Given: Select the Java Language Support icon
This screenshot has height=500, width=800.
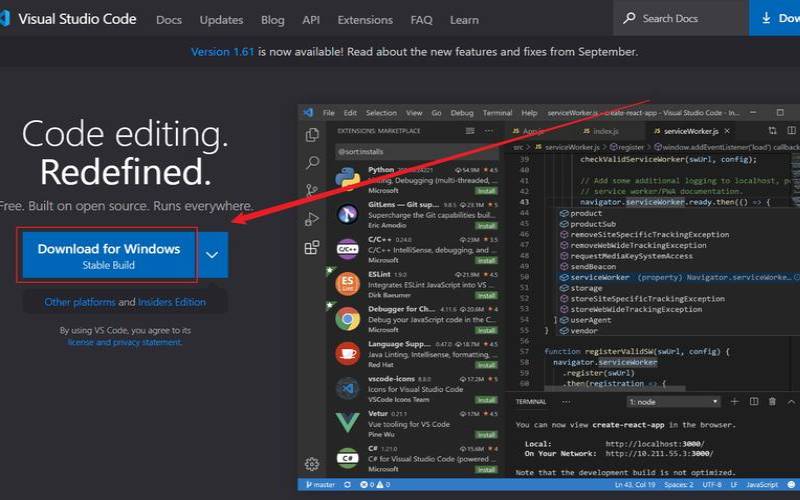Looking at the screenshot, I should click(348, 354).
